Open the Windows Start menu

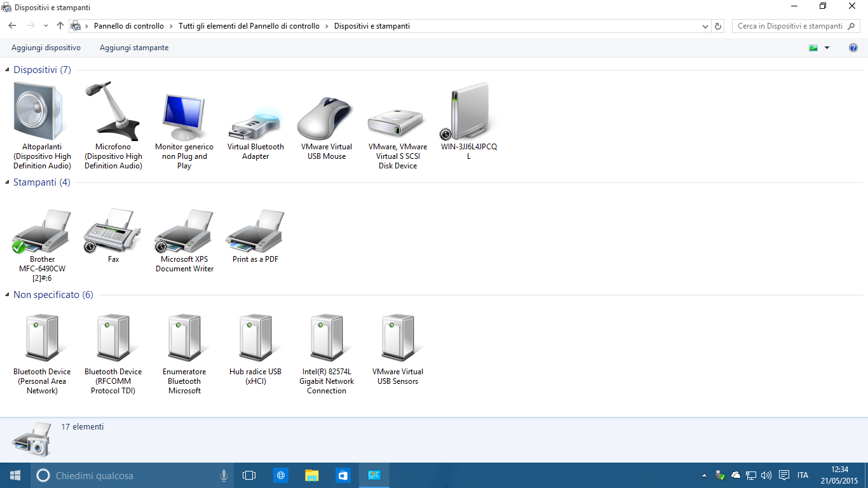click(15, 475)
